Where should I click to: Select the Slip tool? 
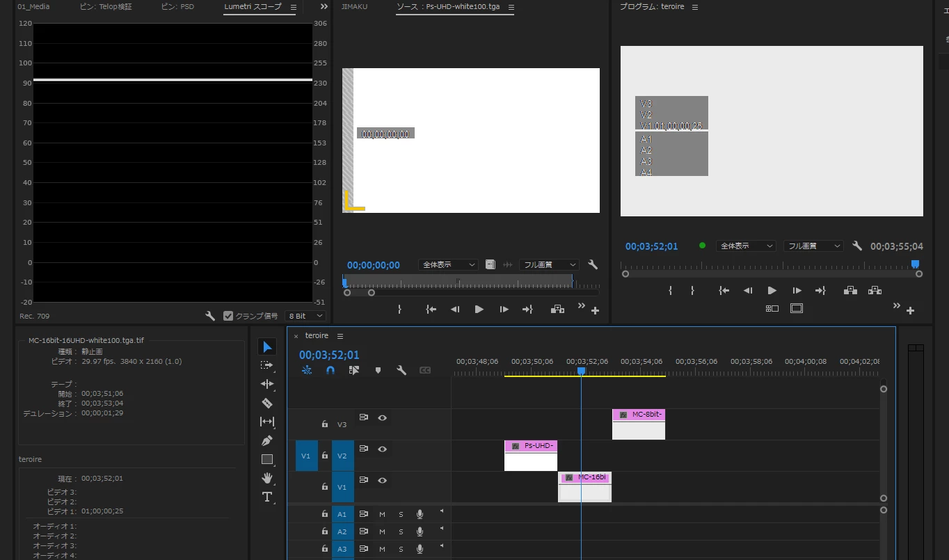[267, 422]
